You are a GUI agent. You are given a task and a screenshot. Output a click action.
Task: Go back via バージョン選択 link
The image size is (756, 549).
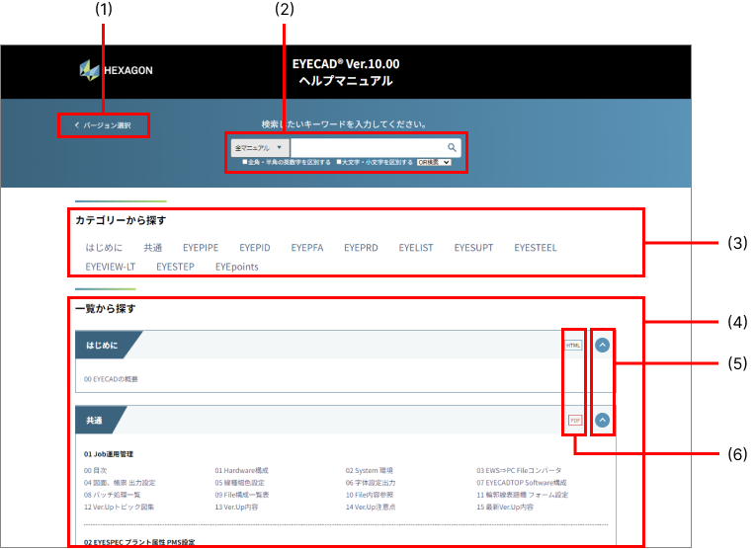pyautogui.click(x=103, y=125)
